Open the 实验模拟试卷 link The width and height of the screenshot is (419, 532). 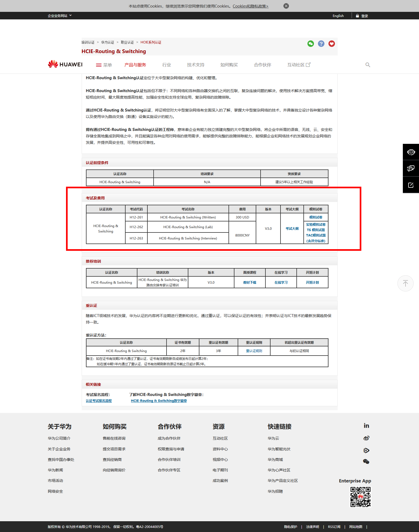(x=316, y=225)
